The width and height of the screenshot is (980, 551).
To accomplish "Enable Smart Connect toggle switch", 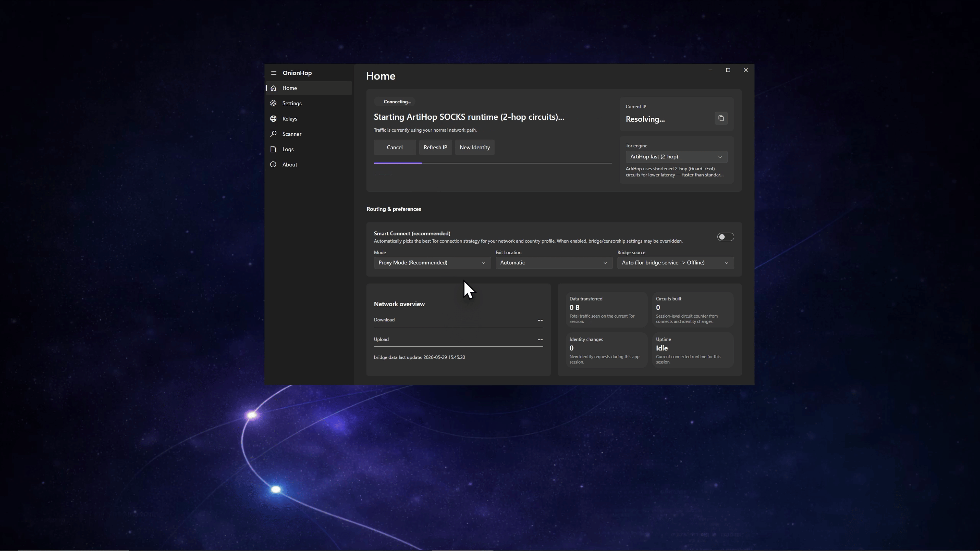I will click(x=725, y=237).
